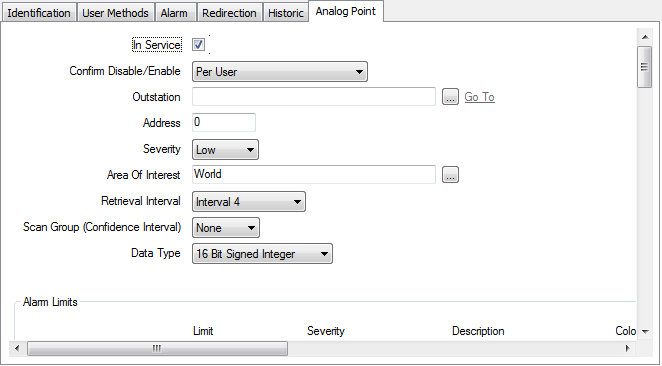The width and height of the screenshot is (662, 366).
Task: Follow the Go To link
Action: (479, 97)
